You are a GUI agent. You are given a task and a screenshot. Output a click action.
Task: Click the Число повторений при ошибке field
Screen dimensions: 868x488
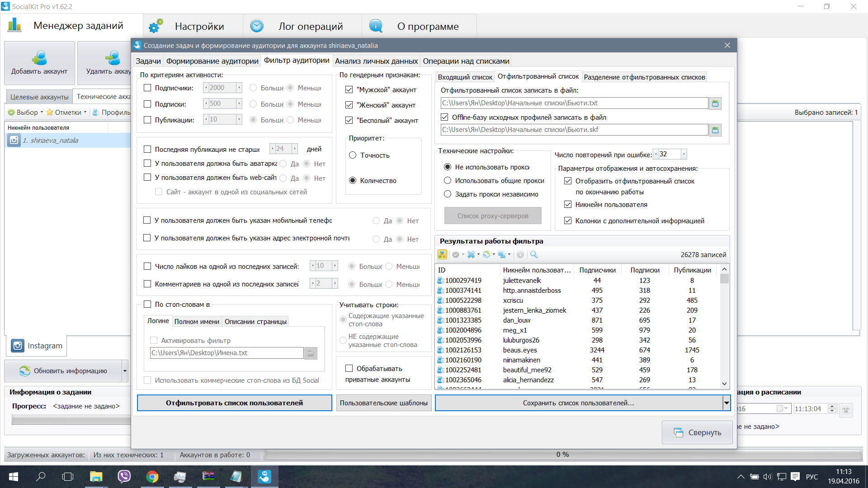click(670, 155)
